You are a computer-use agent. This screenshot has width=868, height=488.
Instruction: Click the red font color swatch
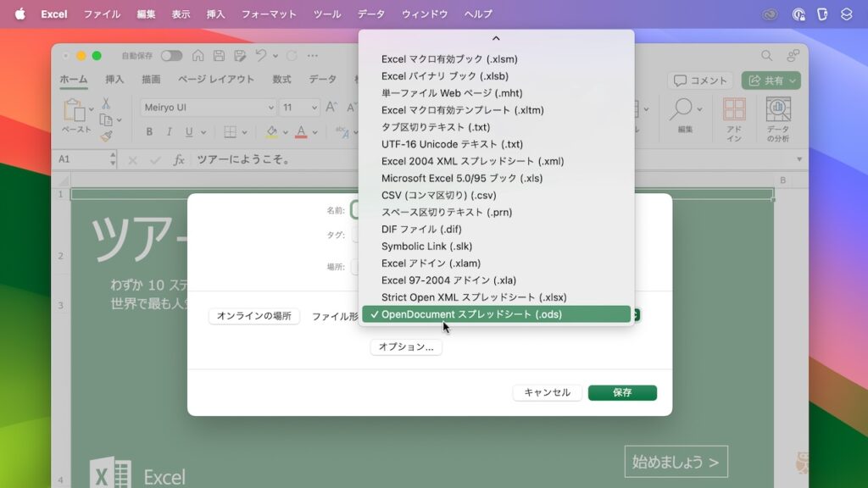[x=302, y=133]
